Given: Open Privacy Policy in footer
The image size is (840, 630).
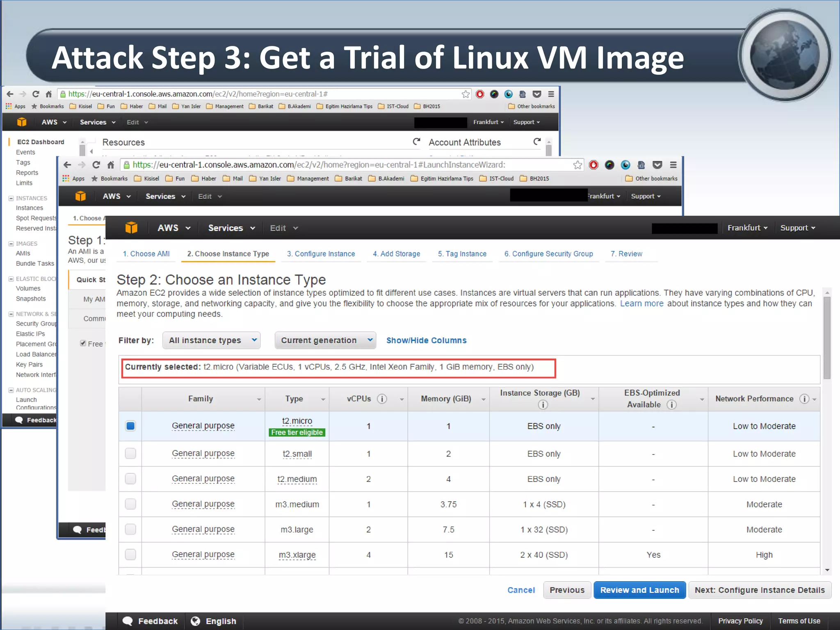Looking at the screenshot, I should [x=740, y=621].
